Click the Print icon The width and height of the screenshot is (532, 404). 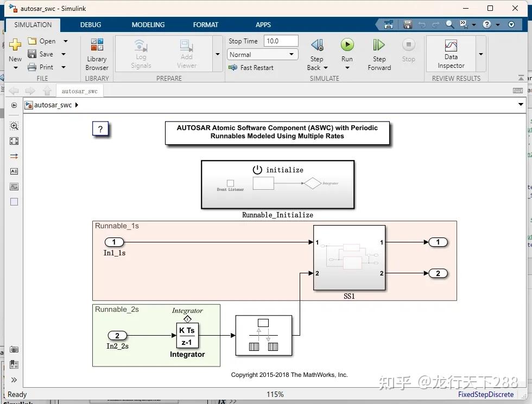pos(32,67)
